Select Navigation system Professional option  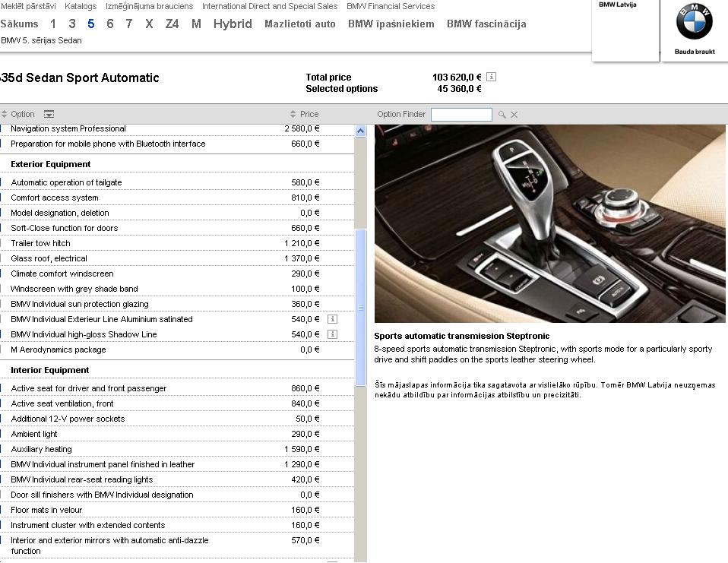177,128
